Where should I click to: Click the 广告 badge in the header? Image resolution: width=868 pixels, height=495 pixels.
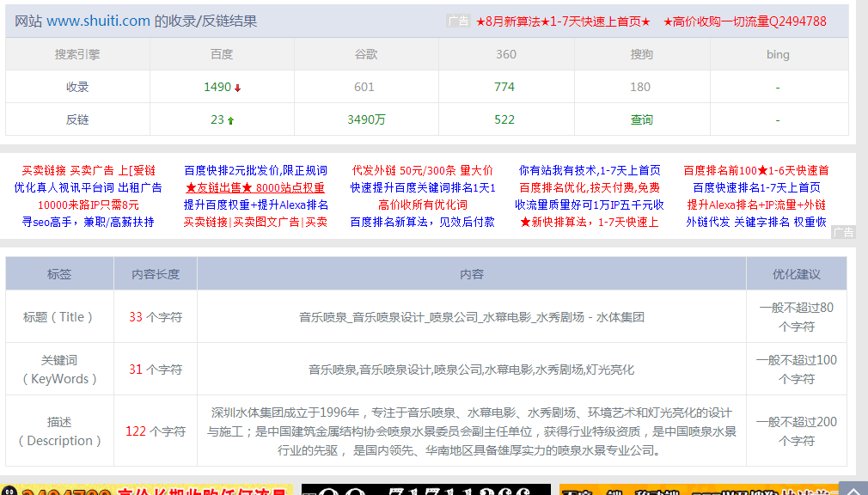tap(458, 21)
